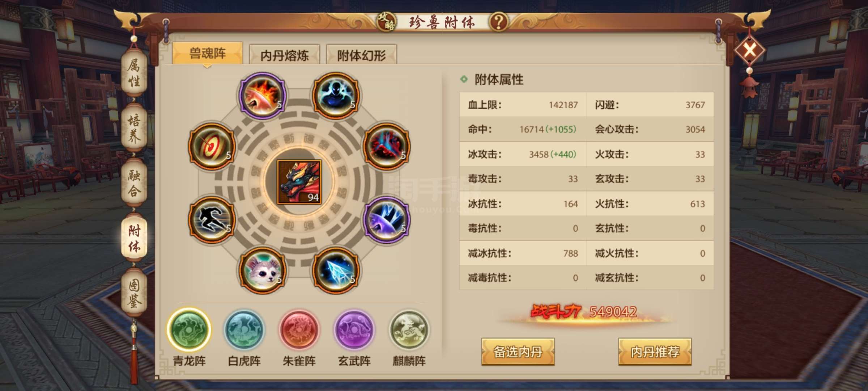Switch to the 附体幻形 tab
The height and width of the screenshot is (391, 868).
click(x=362, y=55)
